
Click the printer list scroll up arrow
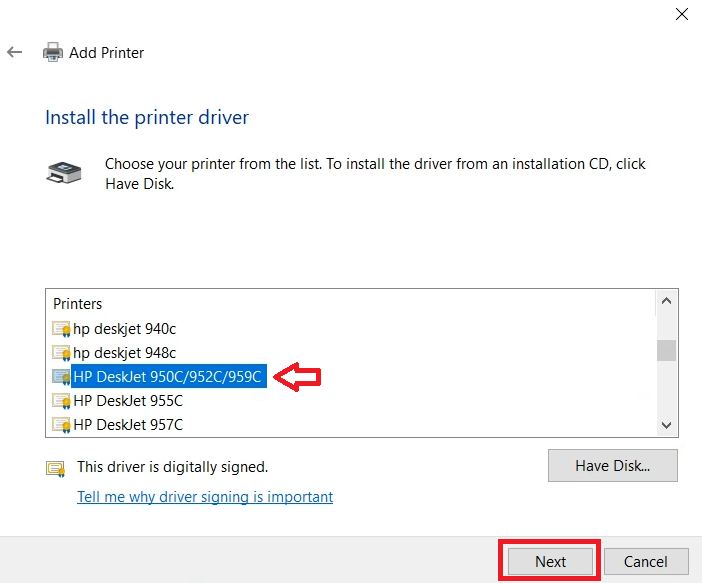pos(666,301)
